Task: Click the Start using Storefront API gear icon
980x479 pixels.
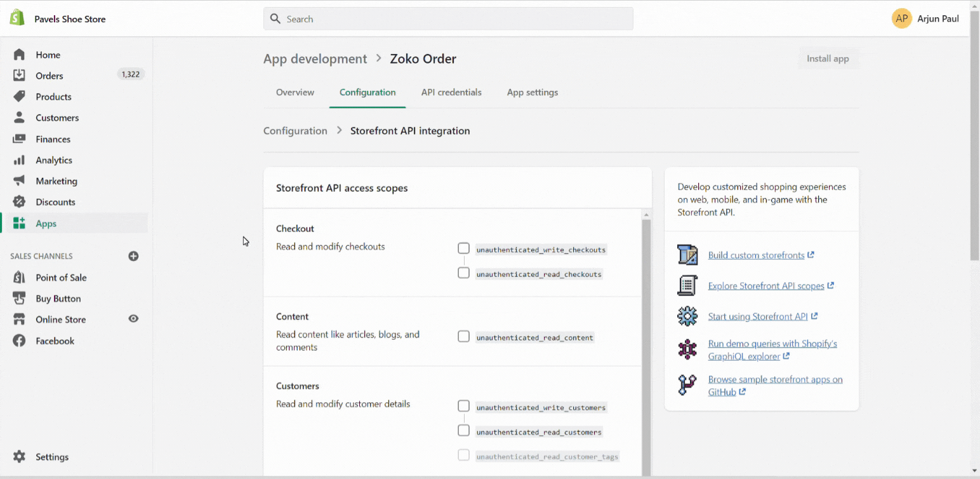Action: pos(687,316)
